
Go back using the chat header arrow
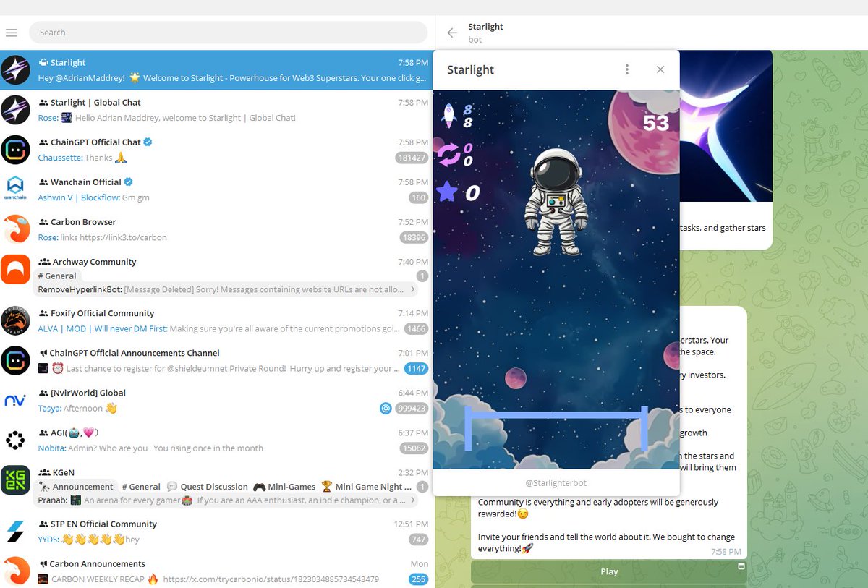452,33
